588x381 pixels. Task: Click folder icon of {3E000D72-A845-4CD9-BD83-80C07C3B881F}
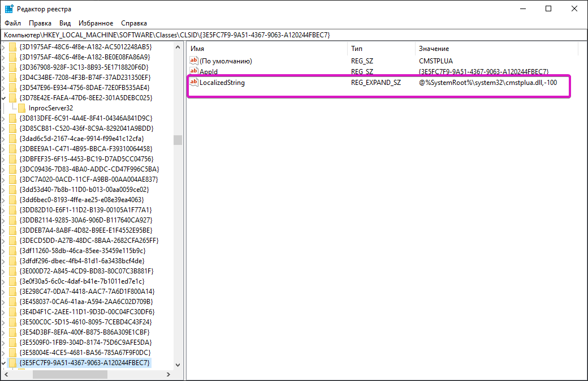[13, 271]
